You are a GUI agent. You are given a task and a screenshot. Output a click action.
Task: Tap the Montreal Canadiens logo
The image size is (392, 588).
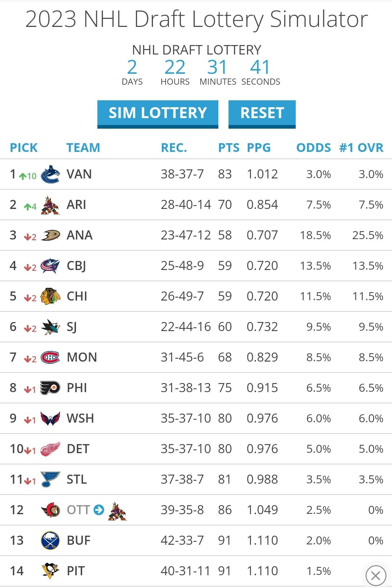[x=50, y=358]
